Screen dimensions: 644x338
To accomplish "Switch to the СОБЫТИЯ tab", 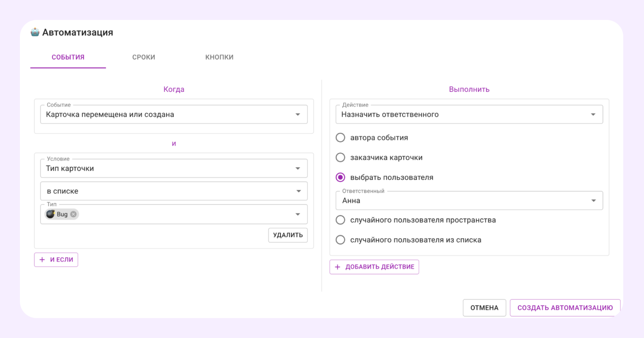I will [68, 57].
